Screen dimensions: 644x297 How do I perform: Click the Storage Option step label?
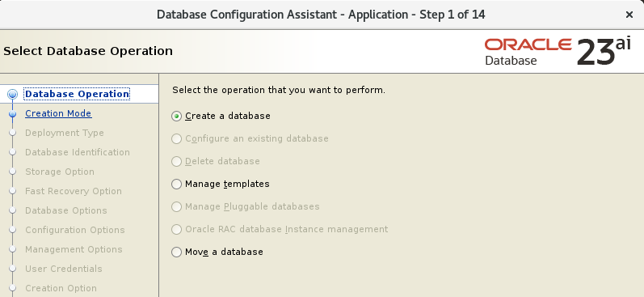[x=60, y=172]
